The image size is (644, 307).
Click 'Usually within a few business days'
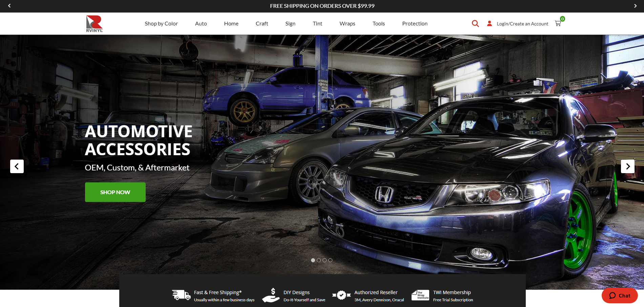224,300
